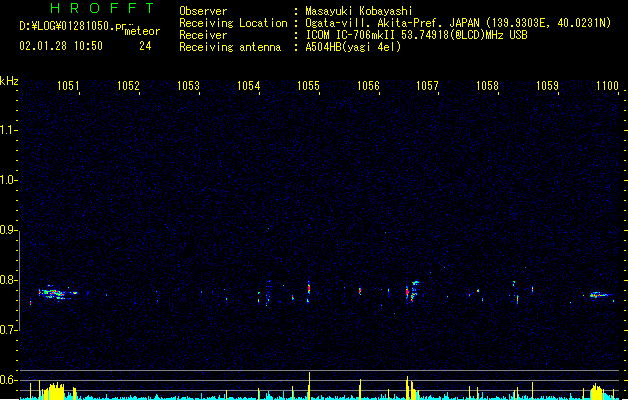Click the kHz axis unit label
This screenshot has width=629, height=400.
[9, 81]
